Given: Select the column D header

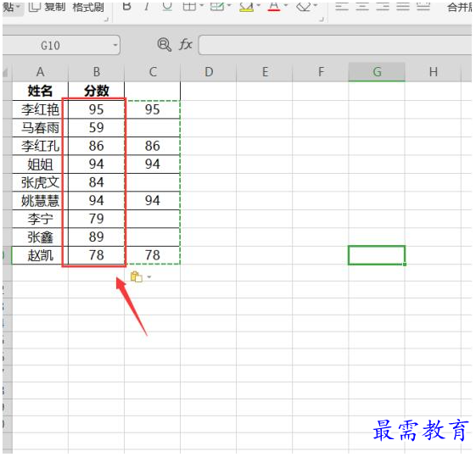Looking at the screenshot, I should tap(209, 72).
